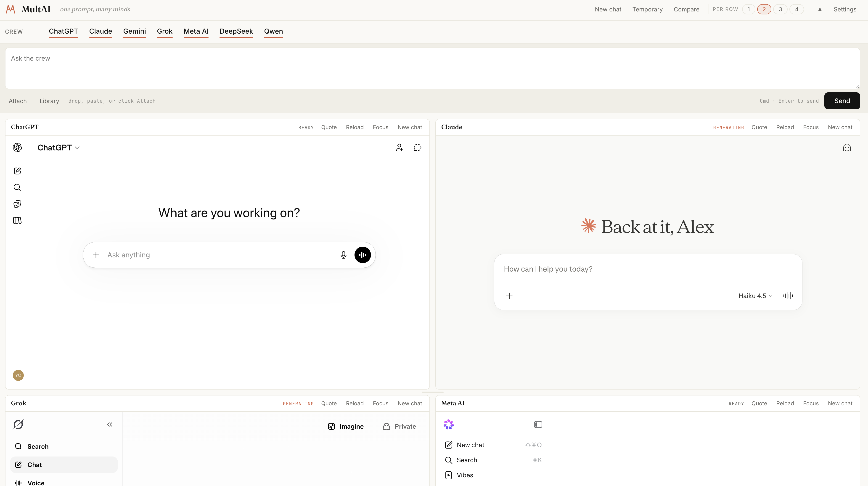Open ChatGPT library icon in sidebar

pyautogui.click(x=17, y=221)
